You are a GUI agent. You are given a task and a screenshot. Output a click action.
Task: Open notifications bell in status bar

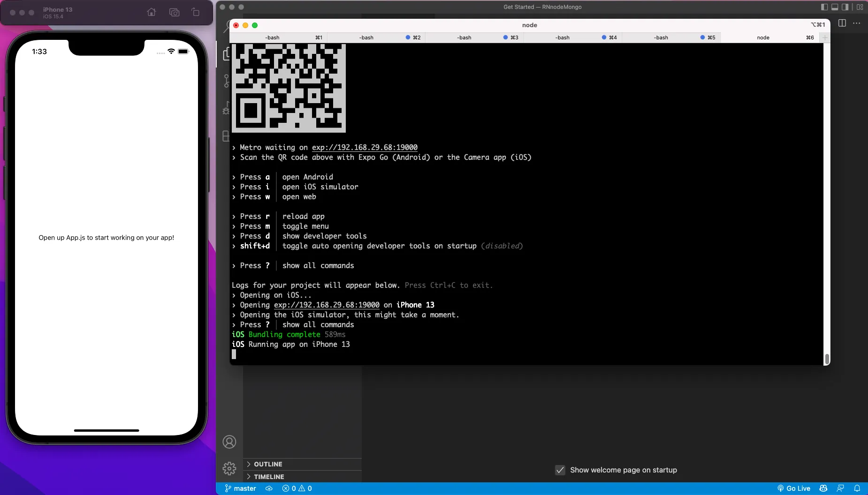click(x=857, y=488)
